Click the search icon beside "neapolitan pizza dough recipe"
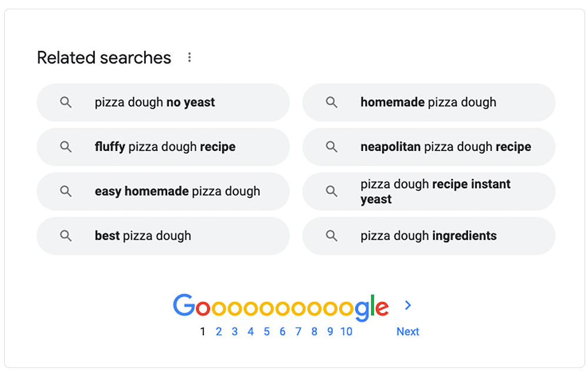Image resolution: width=588 pixels, height=376 pixels. point(332,147)
